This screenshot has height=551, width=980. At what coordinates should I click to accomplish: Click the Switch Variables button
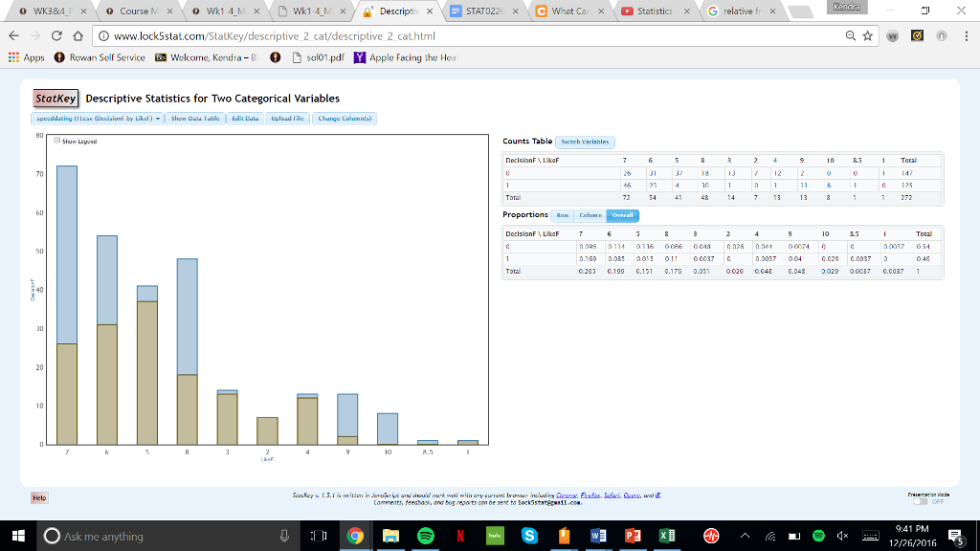tap(586, 142)
